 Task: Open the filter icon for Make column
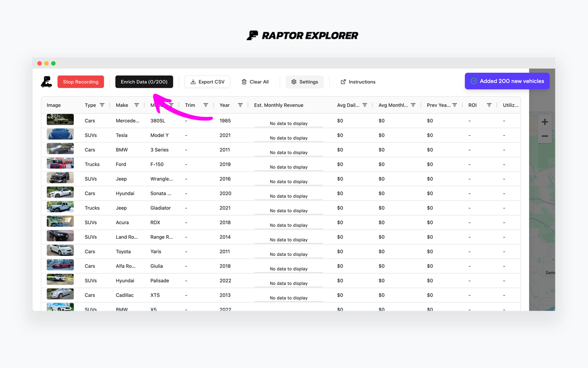(x=136, y=105)
